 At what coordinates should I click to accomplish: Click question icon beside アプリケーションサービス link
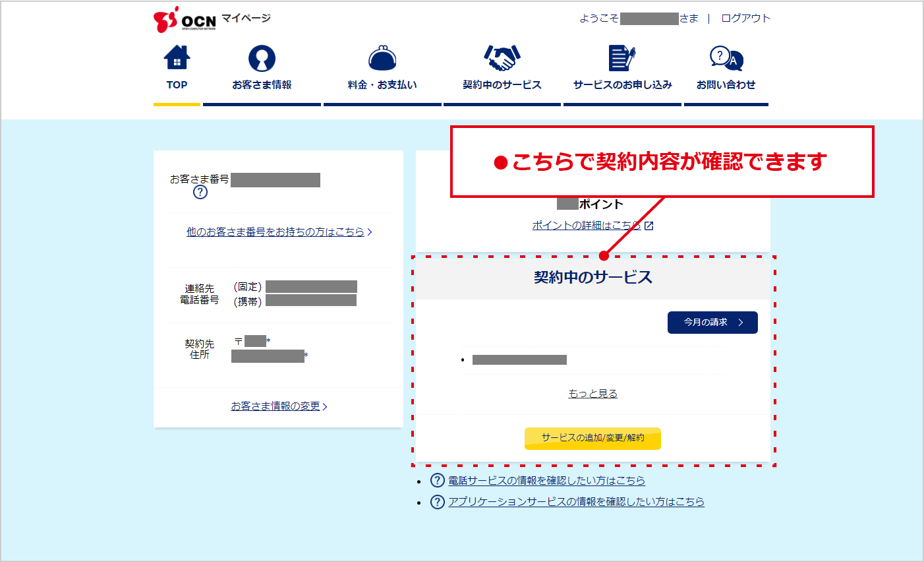tap(438, 502)
